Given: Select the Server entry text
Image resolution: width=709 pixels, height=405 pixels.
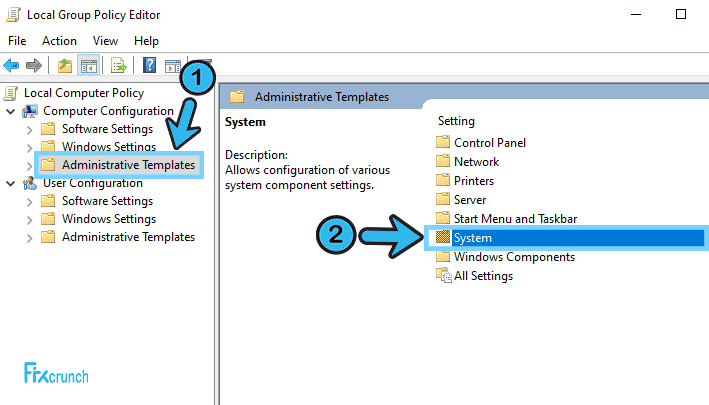Looking at the screenshot, I should [x=470, y=200].
